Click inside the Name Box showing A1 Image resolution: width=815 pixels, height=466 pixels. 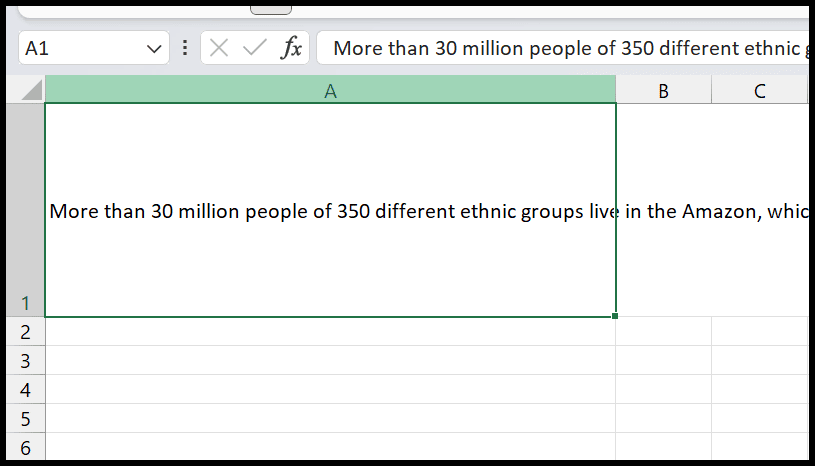(83, 48)
